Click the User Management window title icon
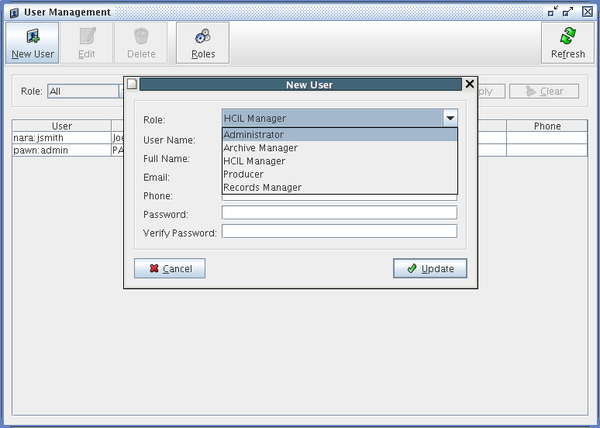 13,11
